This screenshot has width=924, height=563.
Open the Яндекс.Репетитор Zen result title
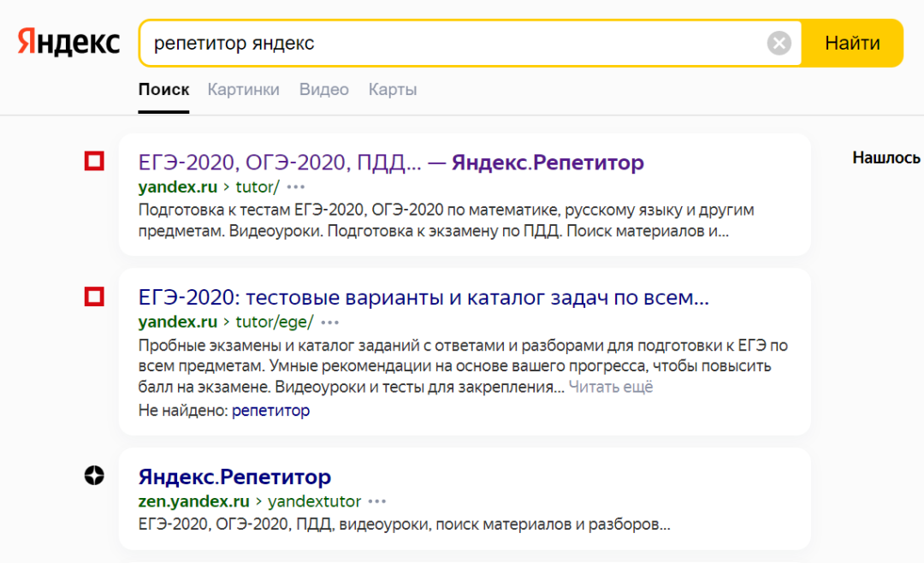click(x=234, y=477)
